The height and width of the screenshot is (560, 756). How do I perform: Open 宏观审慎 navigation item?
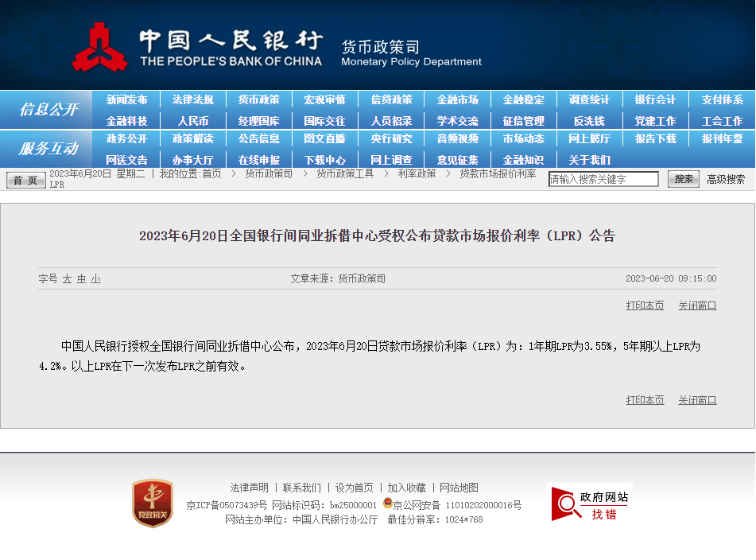tap(325, 100)
